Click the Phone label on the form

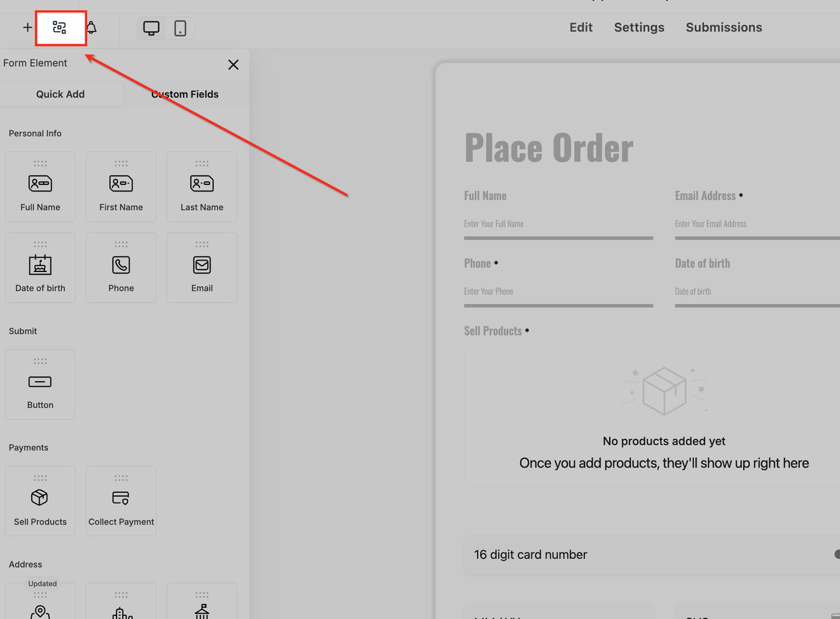point(478,264)
